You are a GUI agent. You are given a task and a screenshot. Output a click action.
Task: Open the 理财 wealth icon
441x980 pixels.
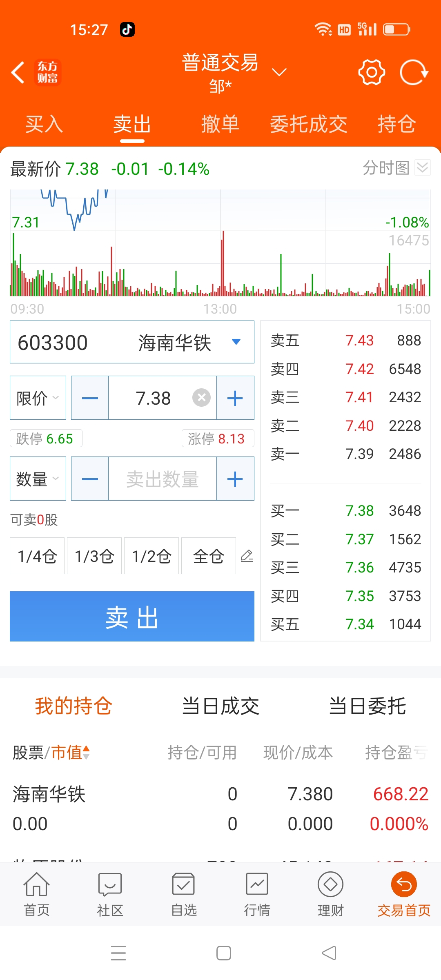coord(331,894)
